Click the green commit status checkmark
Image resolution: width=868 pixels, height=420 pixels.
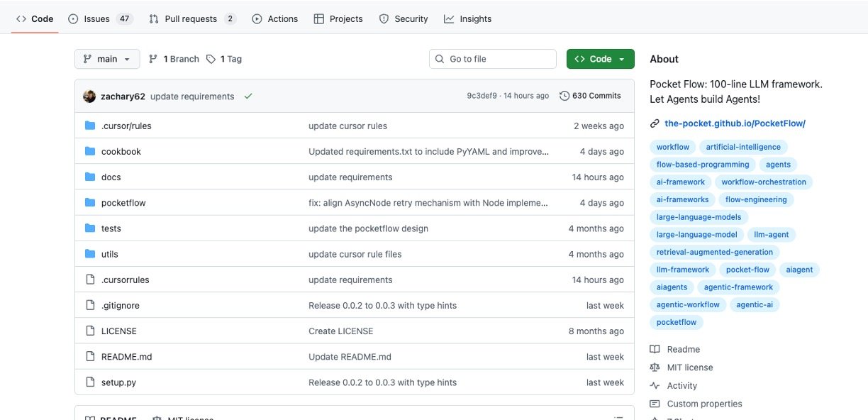247,96
